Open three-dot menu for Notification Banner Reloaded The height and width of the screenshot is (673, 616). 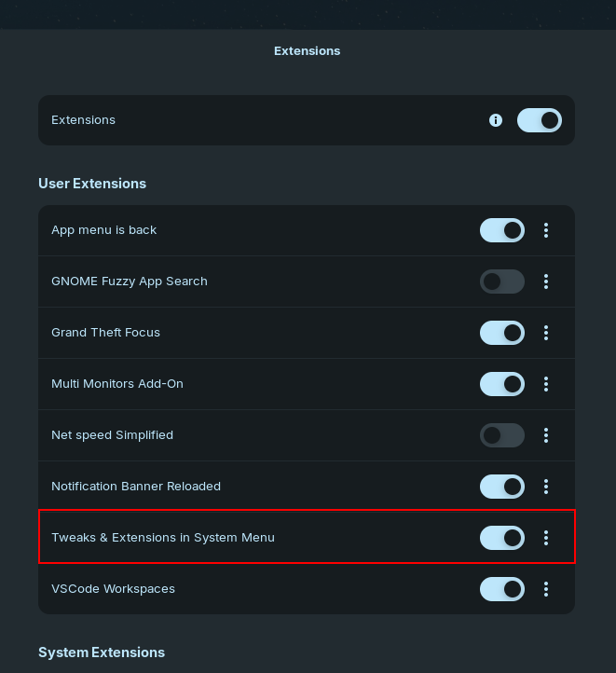pyautogui.click(x=546, y=487)
